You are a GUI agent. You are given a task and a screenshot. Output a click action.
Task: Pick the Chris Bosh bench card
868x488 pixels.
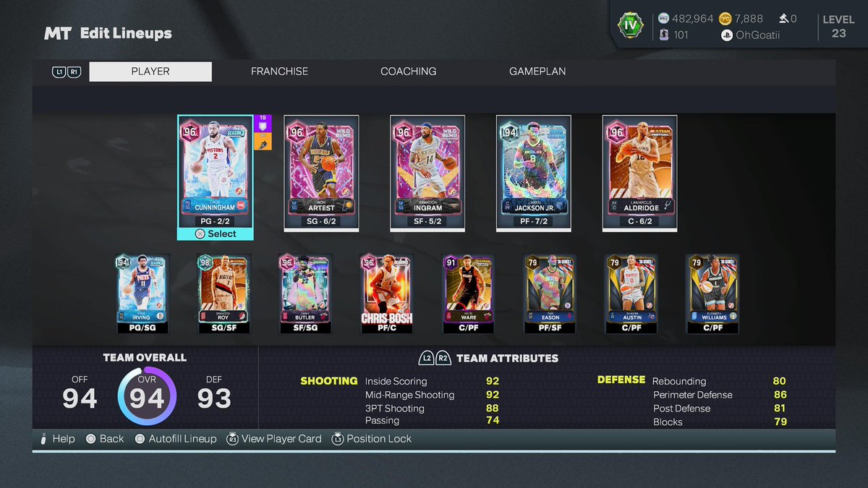click(386, 294)
